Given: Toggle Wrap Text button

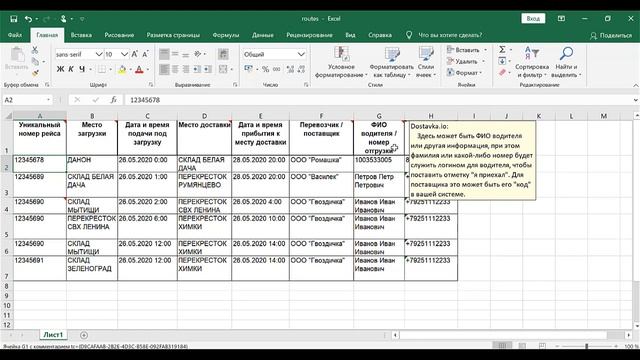Looking at the screenshot, I should pyautogui.click(x=223, y=54).
